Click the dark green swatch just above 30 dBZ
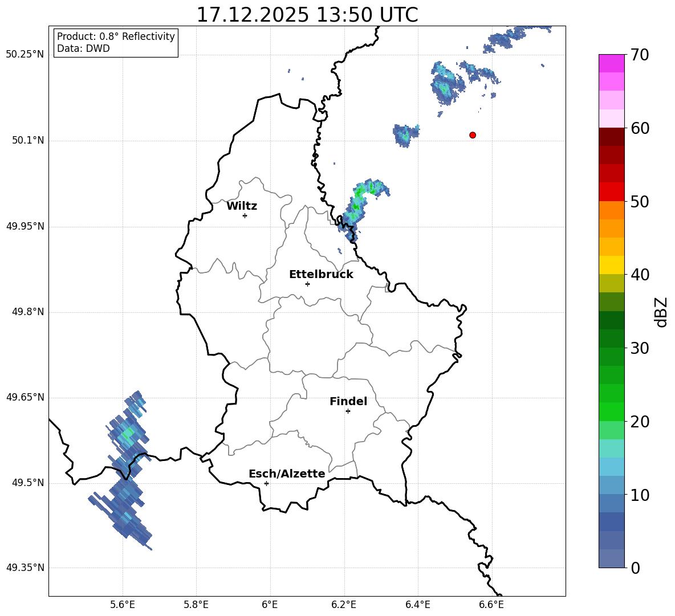Viewport: 675px width, 616px height. click(611, 338)
